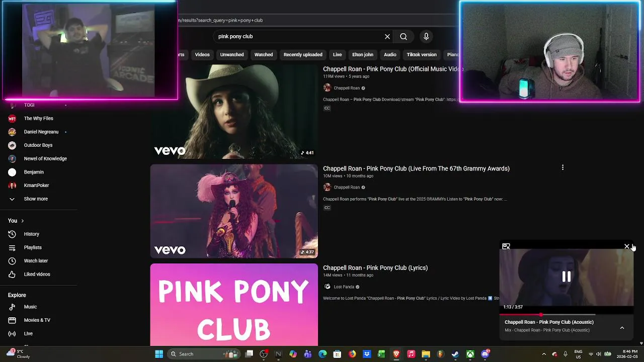
Task: Open the Windows Start menu
Action: pyautogui.click(x=159, y=354)
